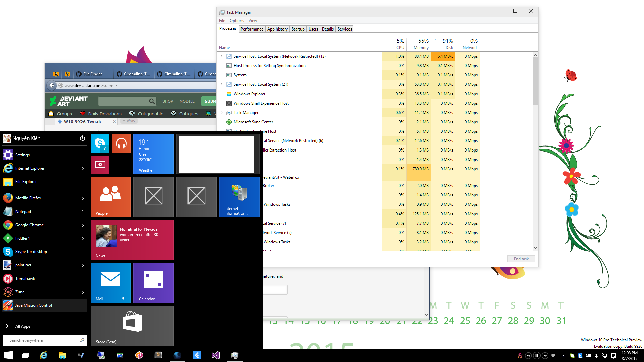Toggle the heart favorite icon in the tray

coord(553,356)
